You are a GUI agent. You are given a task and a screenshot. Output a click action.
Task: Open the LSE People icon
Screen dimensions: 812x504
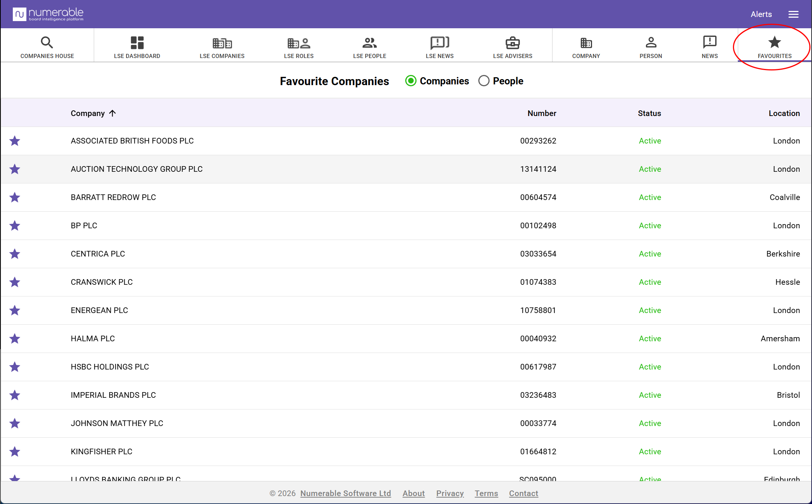coord(369,43)
